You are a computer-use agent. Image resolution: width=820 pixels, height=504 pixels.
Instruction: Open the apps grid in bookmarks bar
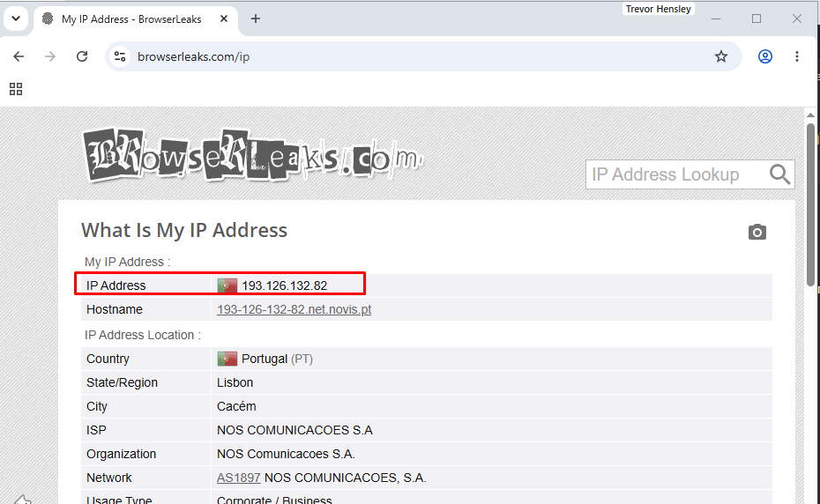point(16,89)
